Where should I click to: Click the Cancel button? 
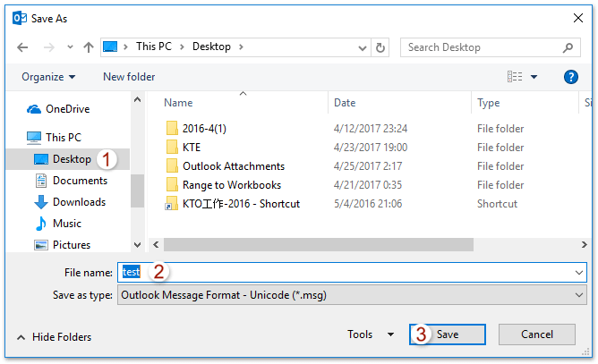tap(536, 334)
